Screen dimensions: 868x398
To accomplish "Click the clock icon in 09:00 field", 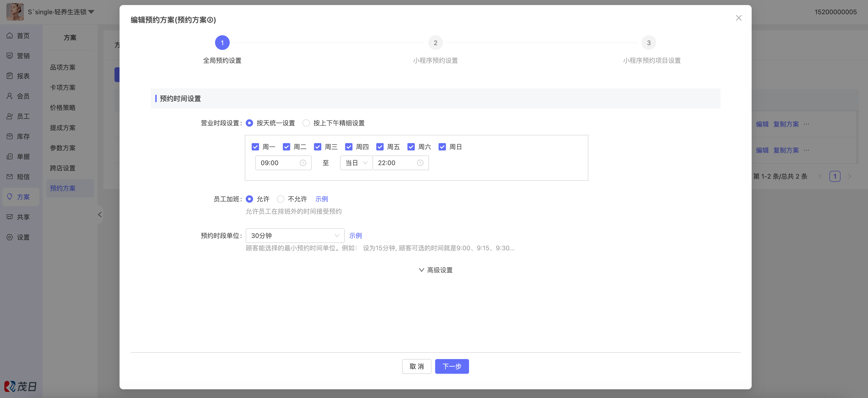I will (x=303, y=163).
